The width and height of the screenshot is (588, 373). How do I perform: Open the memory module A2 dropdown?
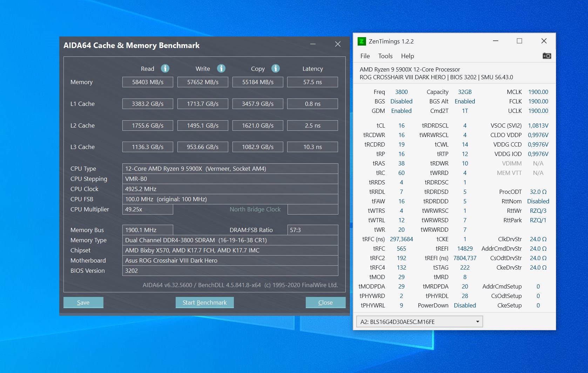[x=419, y=321]
